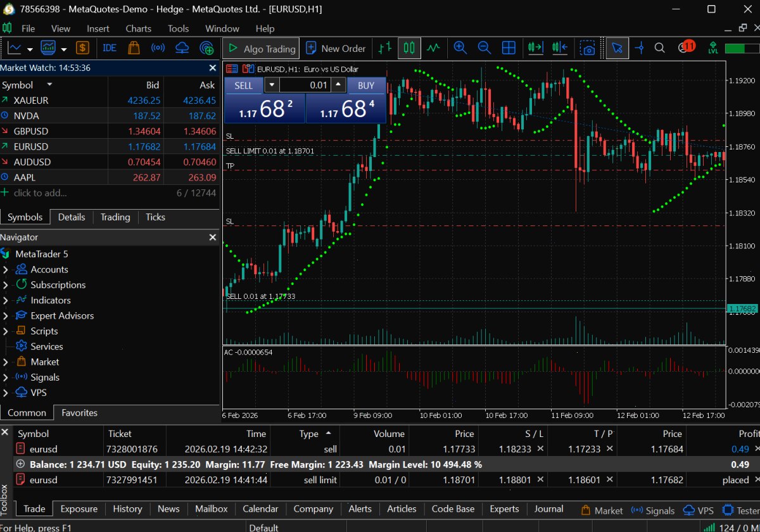This screenshot has width=760, height=532.
Task: Switch to the History tab in Toolbox
Action: (x=127, y=509)
